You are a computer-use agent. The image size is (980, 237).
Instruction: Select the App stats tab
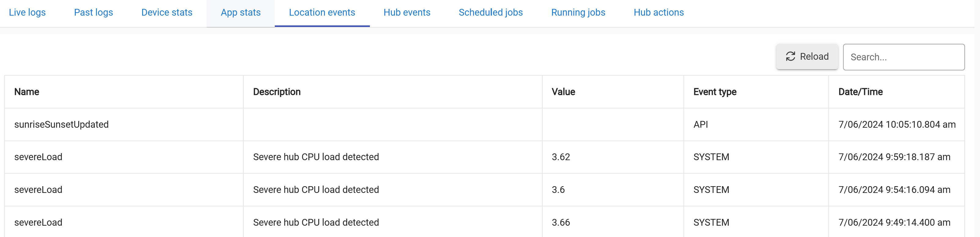241,13
